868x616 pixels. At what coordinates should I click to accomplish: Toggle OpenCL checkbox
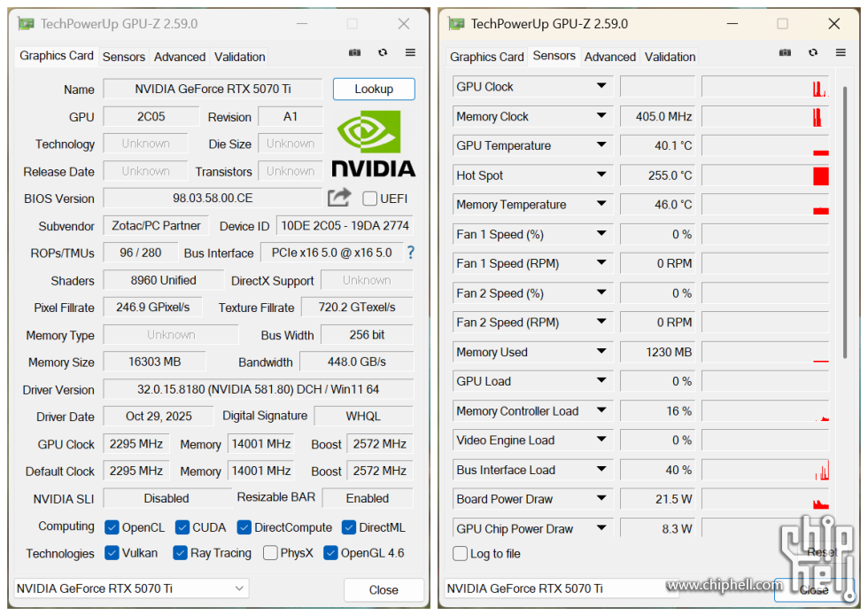112,527
